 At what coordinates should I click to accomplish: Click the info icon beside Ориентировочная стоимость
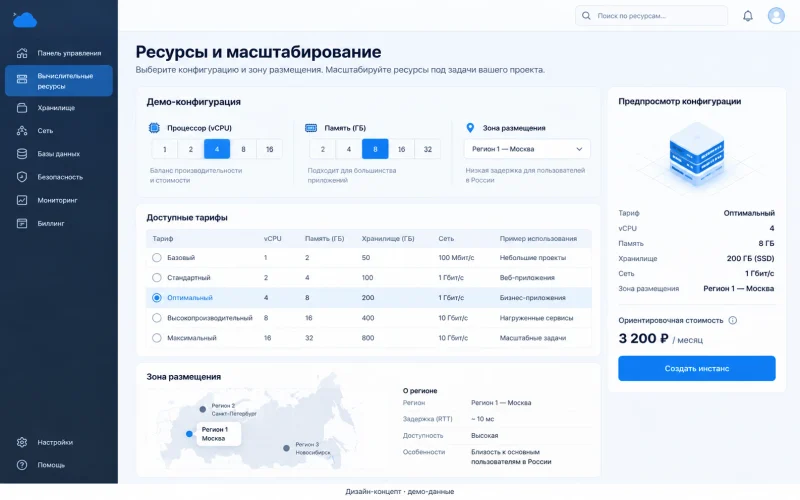point(733,320)
